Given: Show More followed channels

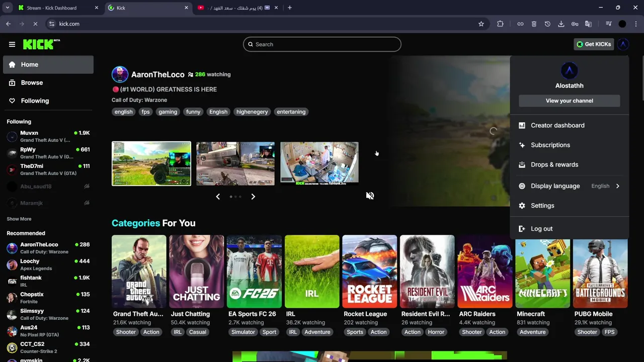Looking at the screenshot, I should (x=19, y=219).
